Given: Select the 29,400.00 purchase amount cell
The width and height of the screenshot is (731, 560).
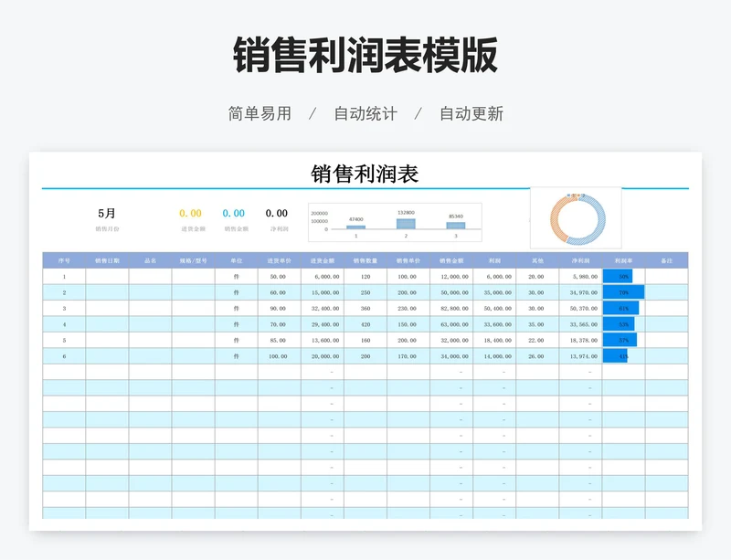Looking at the screenshot, I should [323, 324].
